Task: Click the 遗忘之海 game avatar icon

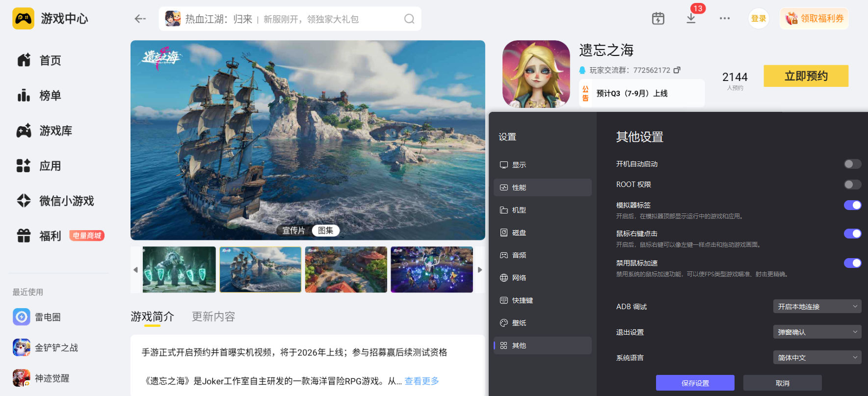Action: (536, 74)
